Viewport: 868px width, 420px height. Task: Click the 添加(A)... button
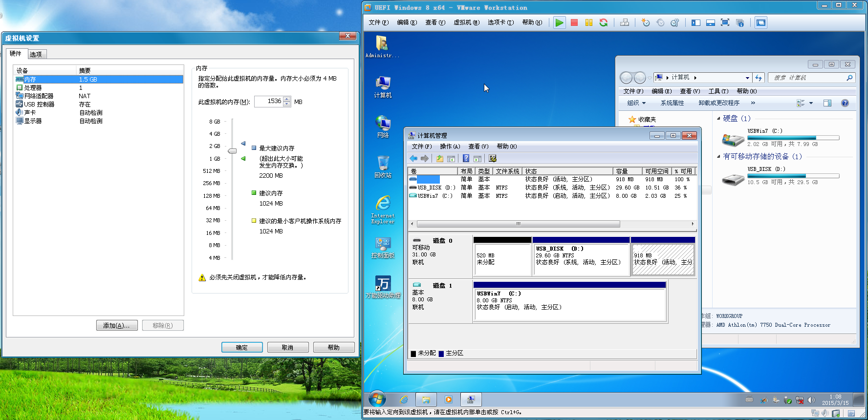click(x=117, y=325)
